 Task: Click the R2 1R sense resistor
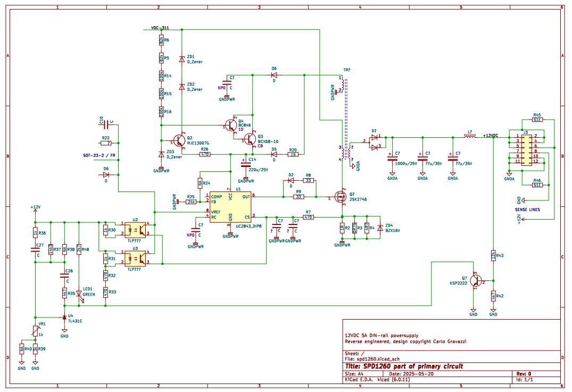pyautogui.click(x=342, y=228)
